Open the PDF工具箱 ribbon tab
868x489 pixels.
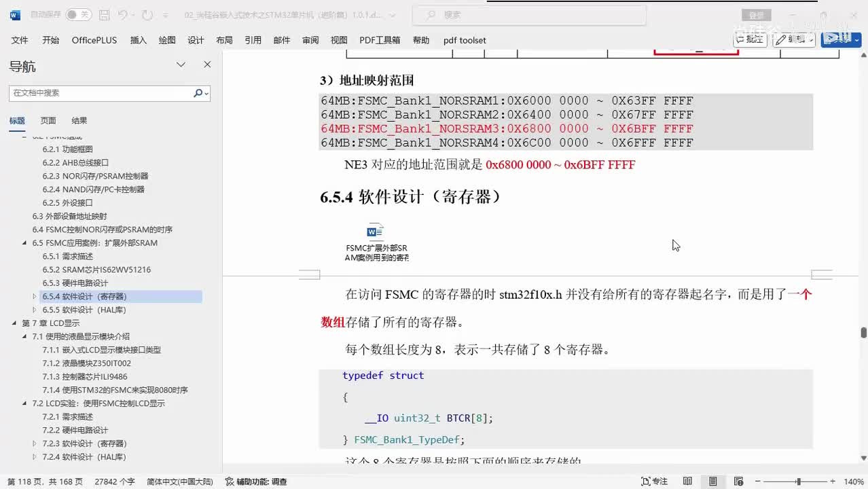pos(380,40)
